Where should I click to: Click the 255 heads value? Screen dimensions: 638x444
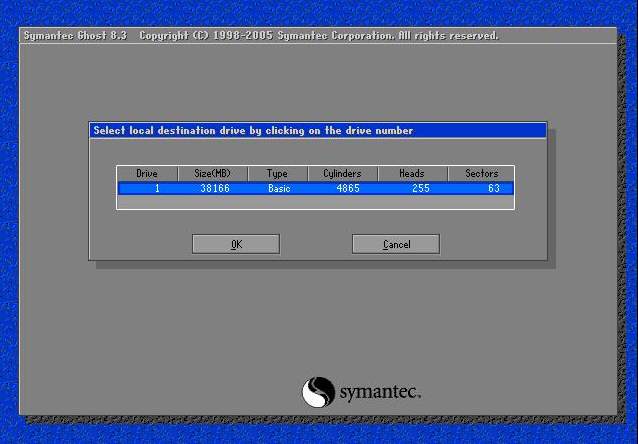coord(420,188)
